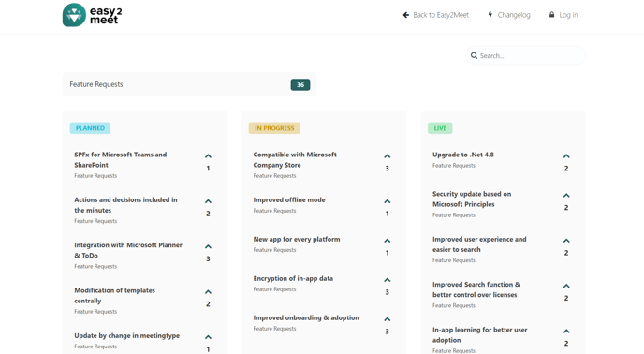Open Actions and decisions included in the minutes
Screen dimensions: 644x354
(125, 205)
